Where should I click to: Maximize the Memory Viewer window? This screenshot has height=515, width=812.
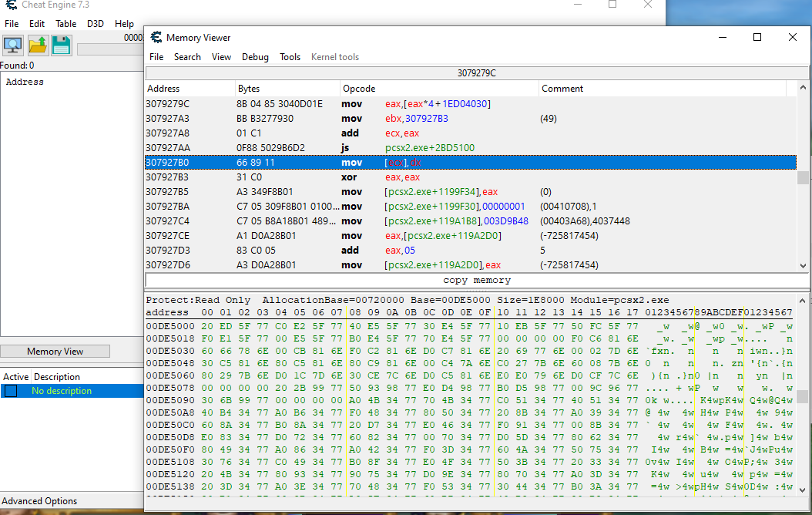pos(757,37)
